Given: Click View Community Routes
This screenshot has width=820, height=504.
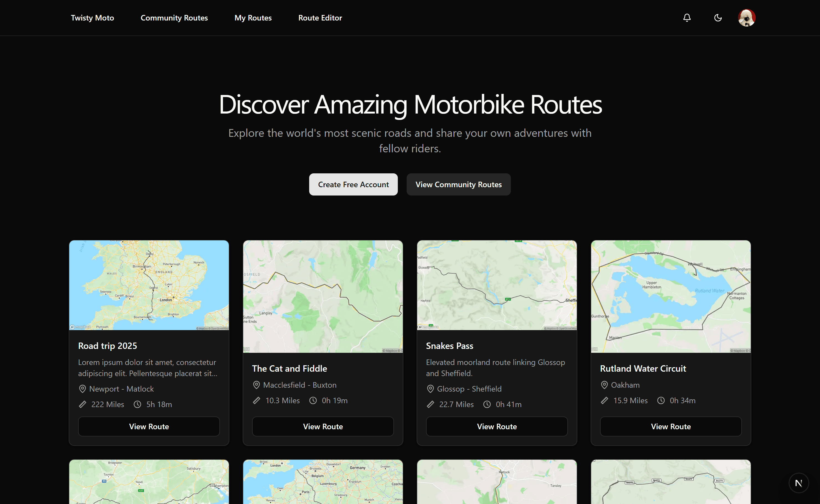Looking at the screenshot, I should pos(458,184).
